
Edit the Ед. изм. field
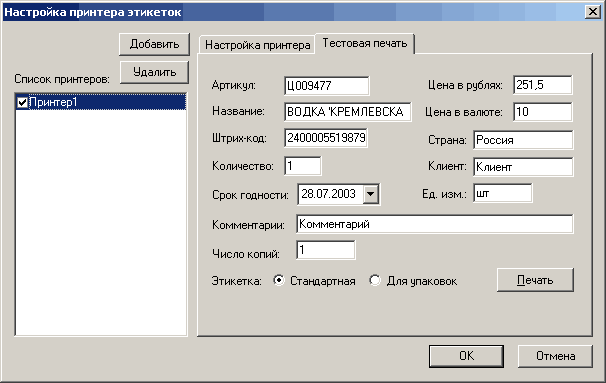click(502, 193)
